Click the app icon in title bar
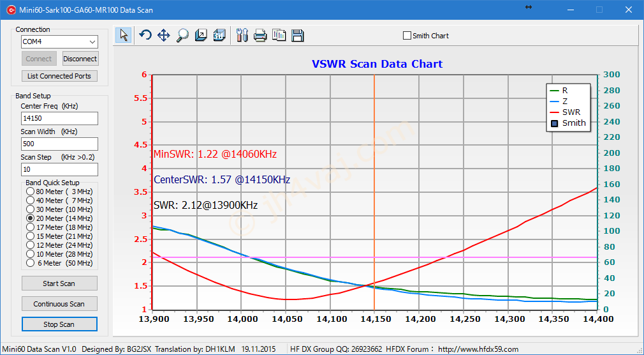 click(x=11, y=10)
